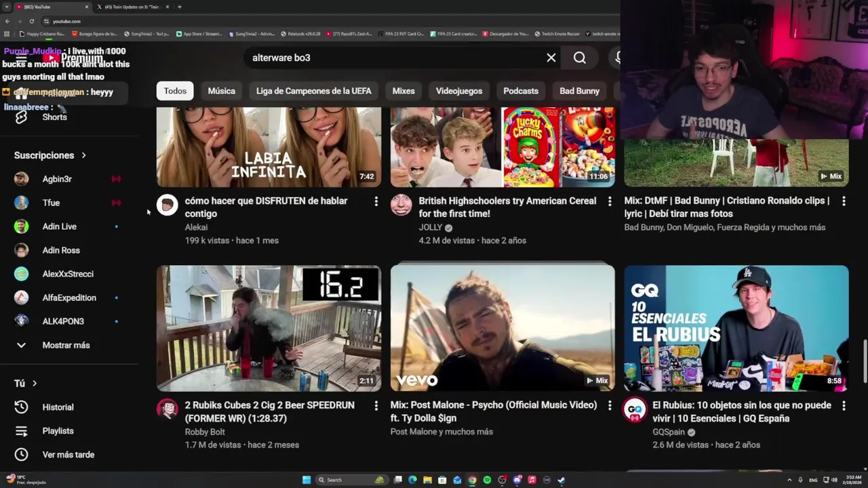Open the Robby Bolt channel avatar
The width and height of the screenshot is (868, 488).
[x=167, y=409]
